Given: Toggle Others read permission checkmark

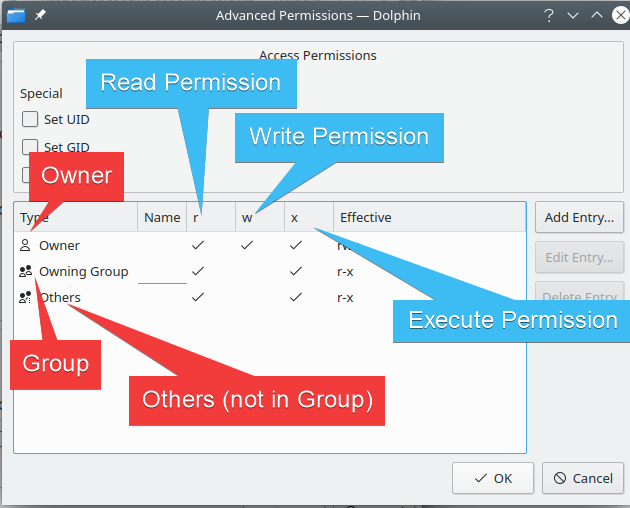Looking at the screenshot, I should pos(198,297).
